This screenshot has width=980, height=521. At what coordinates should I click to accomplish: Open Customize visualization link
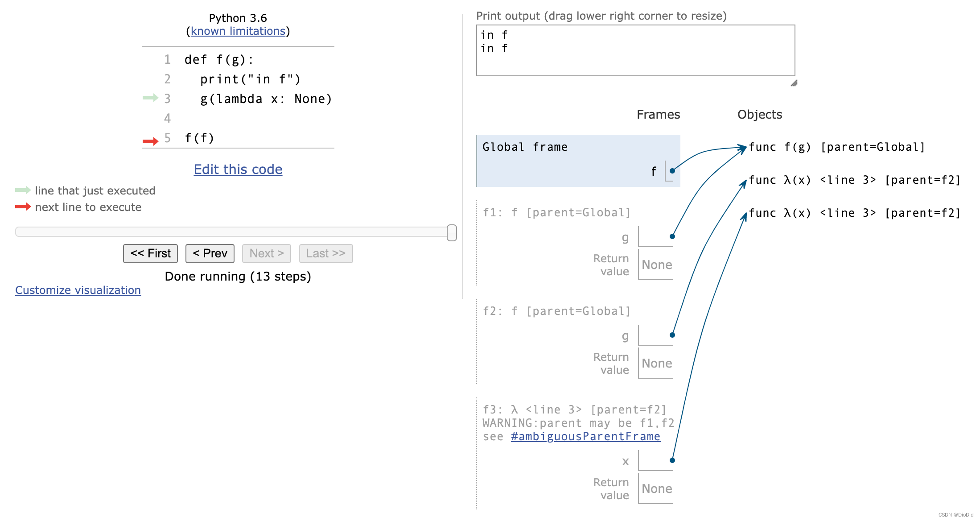pos(78,290)
